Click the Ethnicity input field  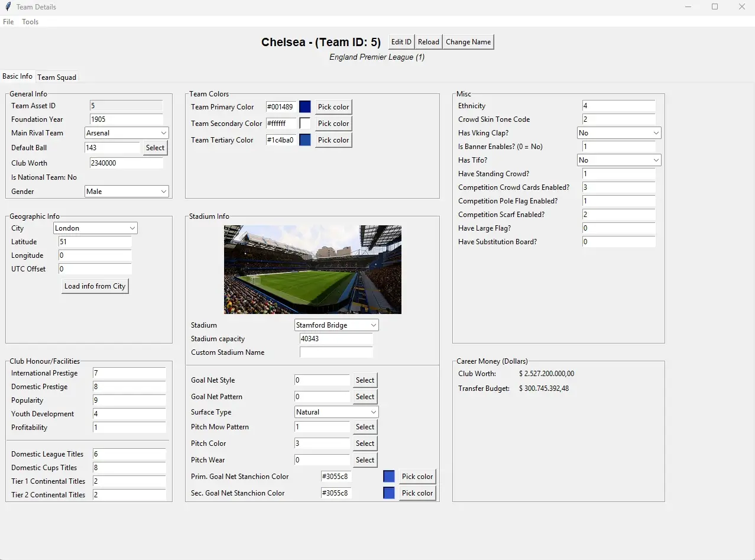tap(619, 106)
